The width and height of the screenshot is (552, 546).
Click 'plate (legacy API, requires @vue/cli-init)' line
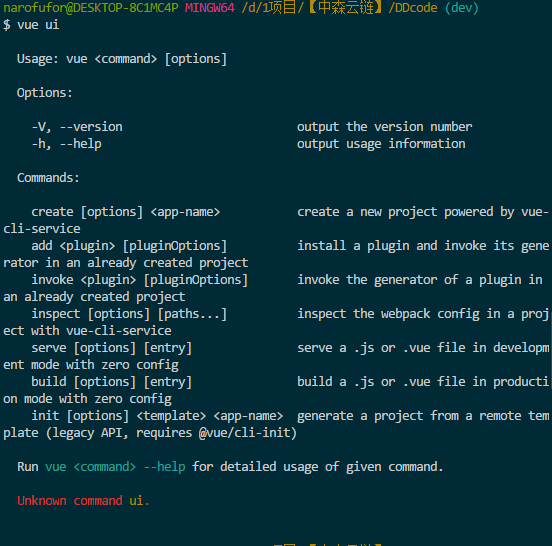tap(150, 433)
